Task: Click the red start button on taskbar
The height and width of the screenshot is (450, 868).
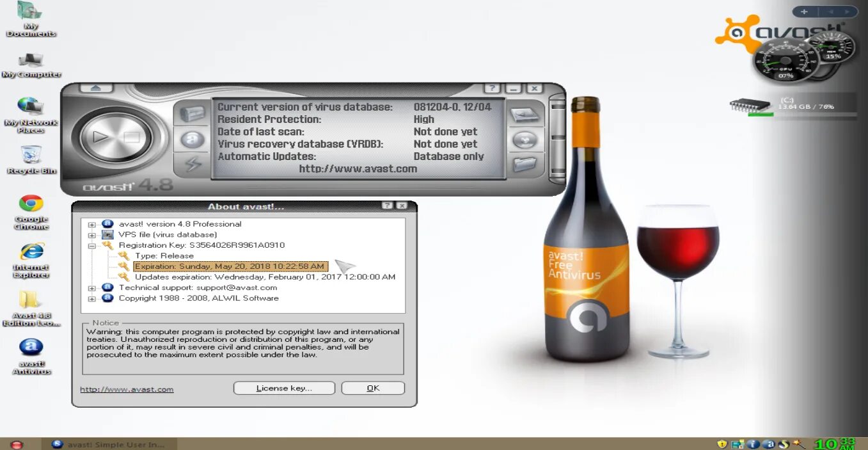Action: pos(17,444)
